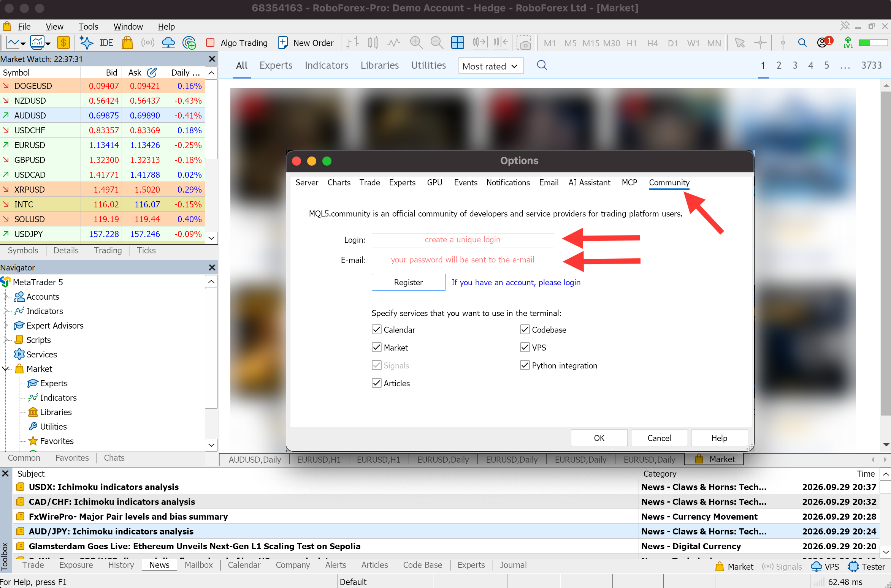Toggle the Algo Trading button
891x588 pixels.
[237, 43]
